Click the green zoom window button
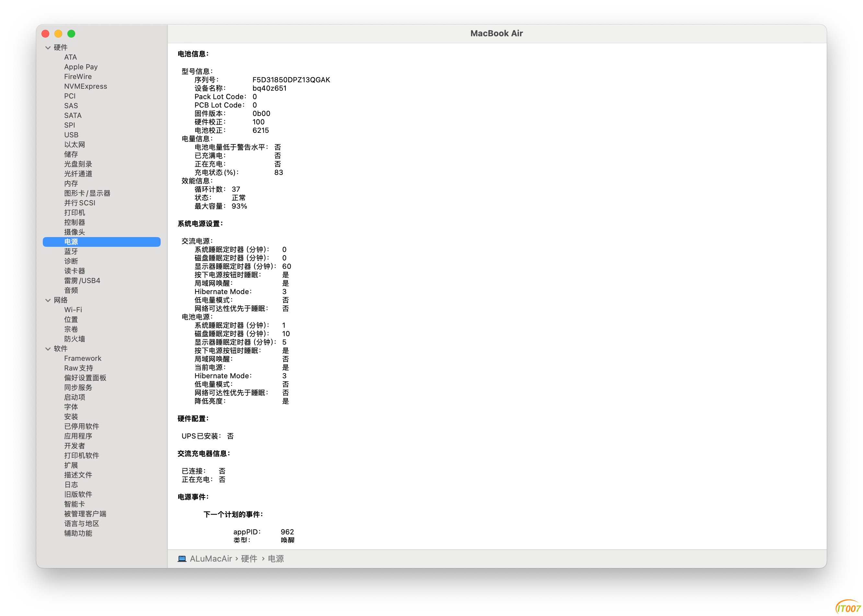 [x=71, y=34]
